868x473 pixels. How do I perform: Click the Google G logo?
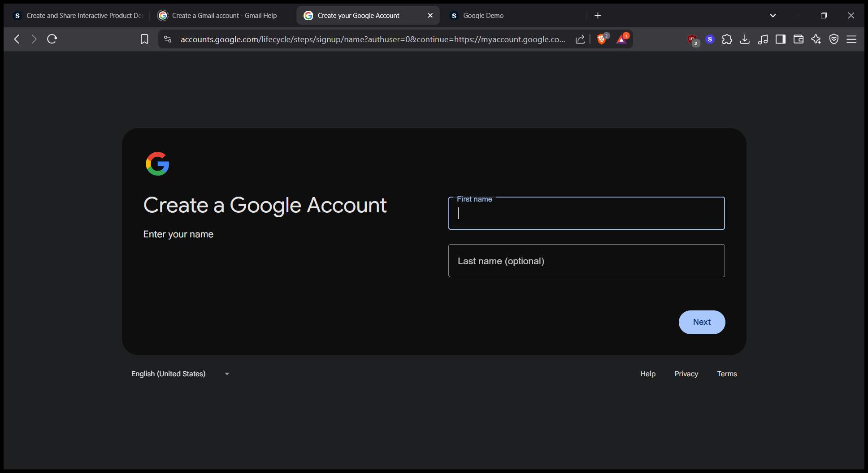[157, 164]
